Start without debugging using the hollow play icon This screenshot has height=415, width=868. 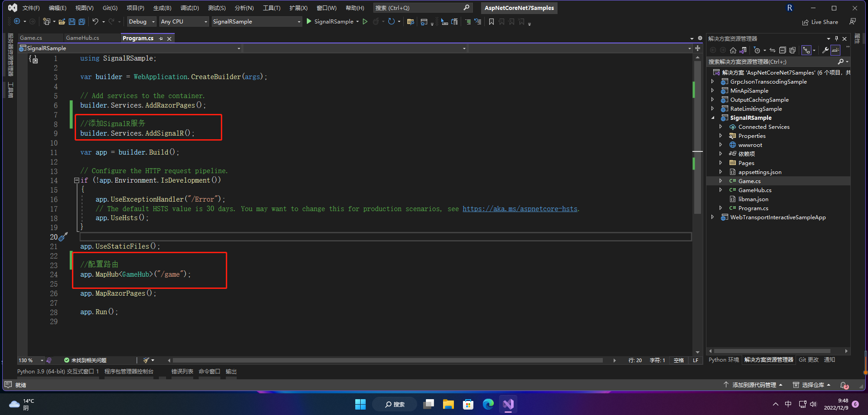tap(365, 21)
